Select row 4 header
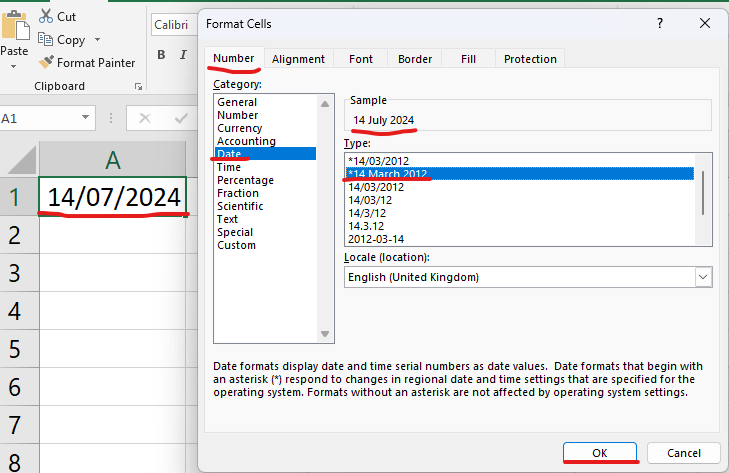Viewport: 729px width, 473px height. pyautogui.click(x=19, y=311)
